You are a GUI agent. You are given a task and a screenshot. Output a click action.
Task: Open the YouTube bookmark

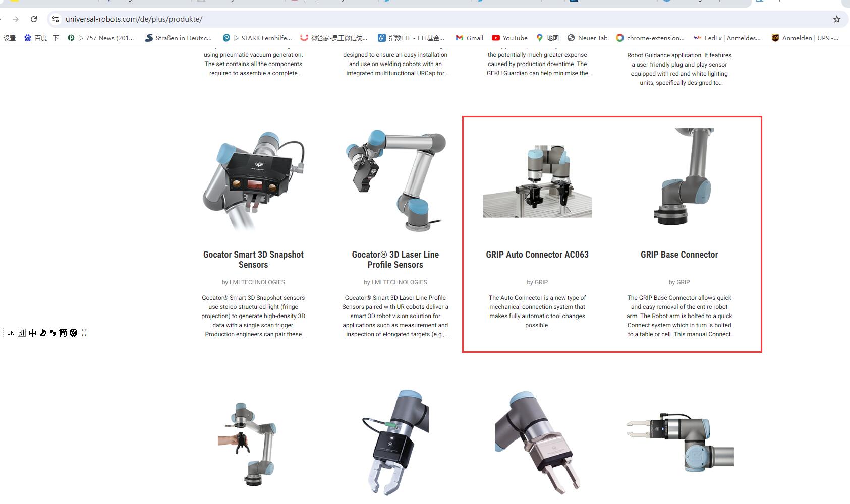[x=509, y=38]
